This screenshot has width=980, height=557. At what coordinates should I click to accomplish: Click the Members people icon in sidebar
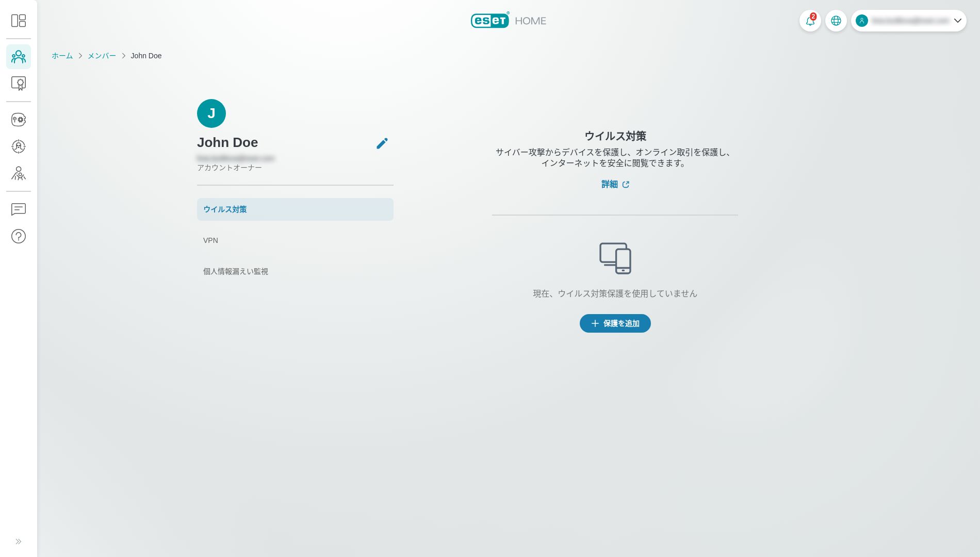pos(19,57)
